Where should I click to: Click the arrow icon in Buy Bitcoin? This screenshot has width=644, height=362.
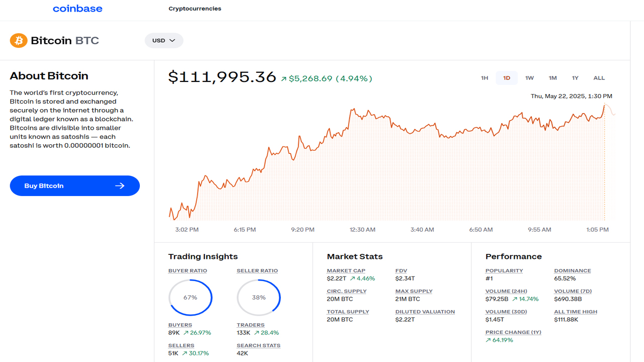pos(120,186)
